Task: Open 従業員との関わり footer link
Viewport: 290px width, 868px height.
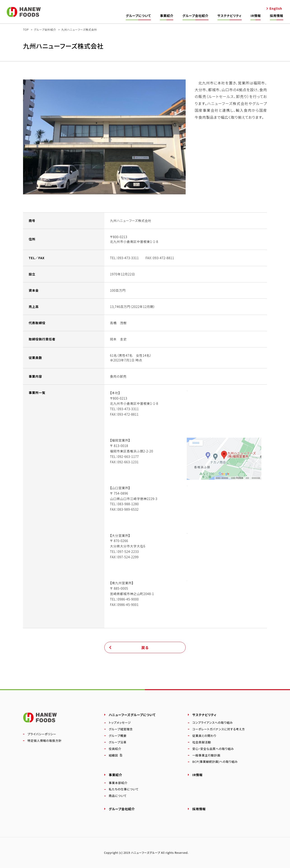Action: coord(204,735)
